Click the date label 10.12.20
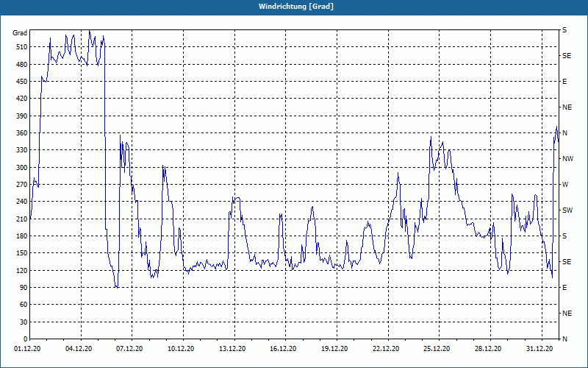 (x=181, y=349)
